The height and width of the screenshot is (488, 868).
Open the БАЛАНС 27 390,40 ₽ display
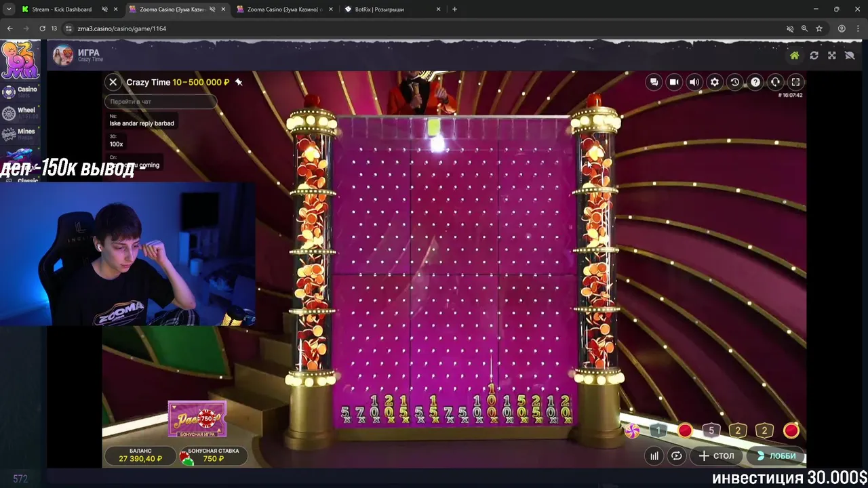coord(140,455)
